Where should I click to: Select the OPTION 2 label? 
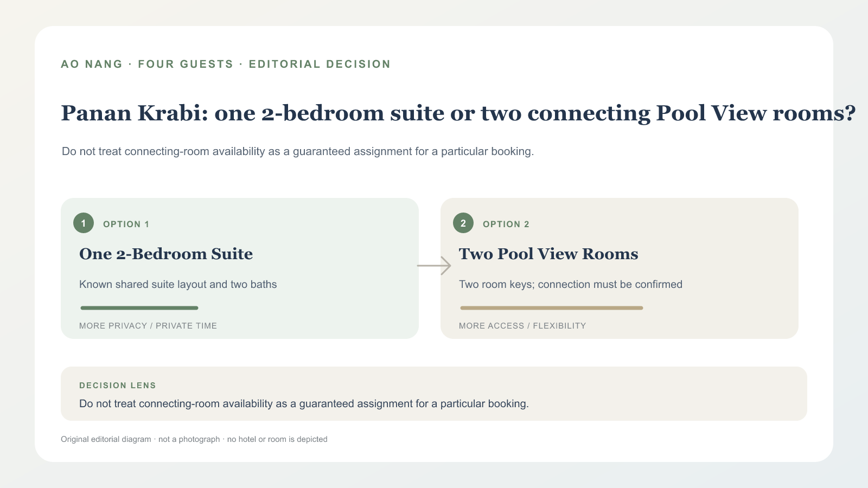point(506,224)
